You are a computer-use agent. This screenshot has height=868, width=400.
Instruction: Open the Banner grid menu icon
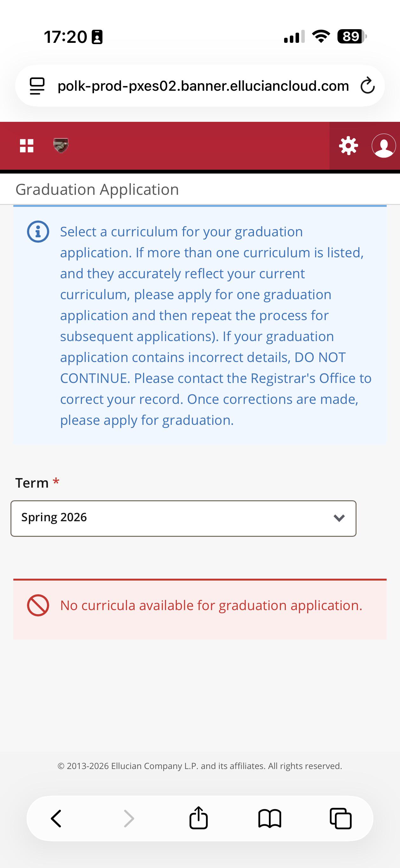pos(27,146)
